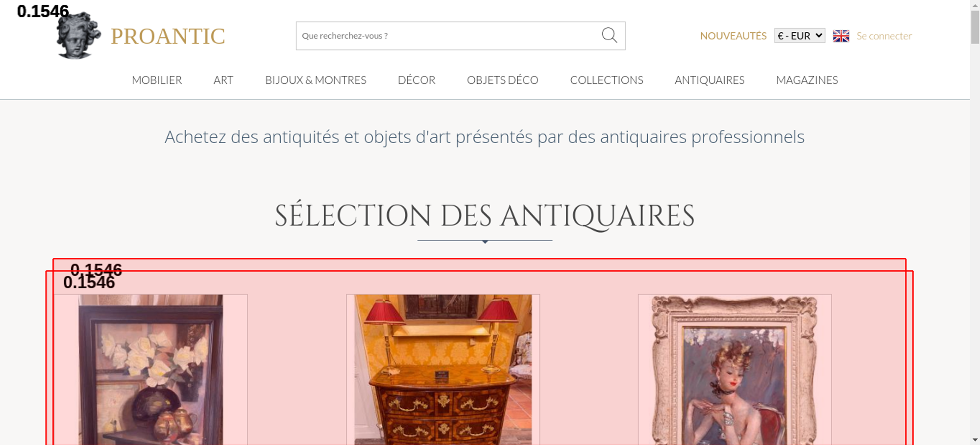Open the OBJETS DÉCO menu
The height and width of the screenshot is (445, 980).
[x=503, y=80]
